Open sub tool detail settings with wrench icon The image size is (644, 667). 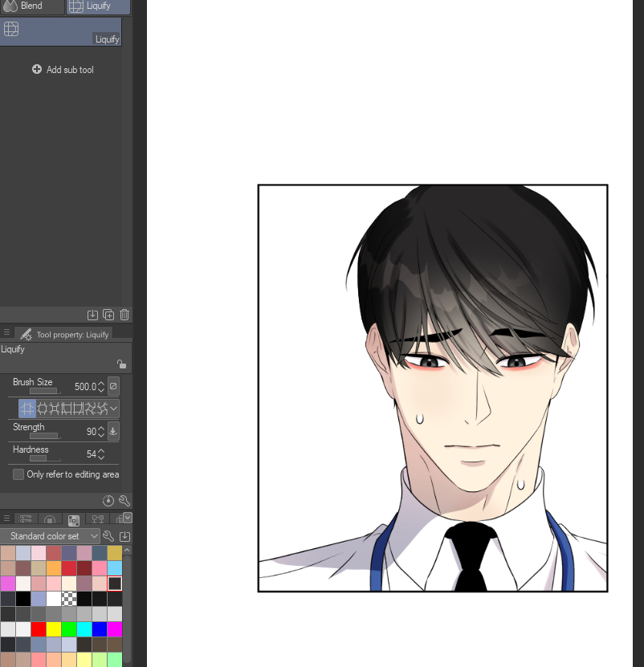point(124,501)
